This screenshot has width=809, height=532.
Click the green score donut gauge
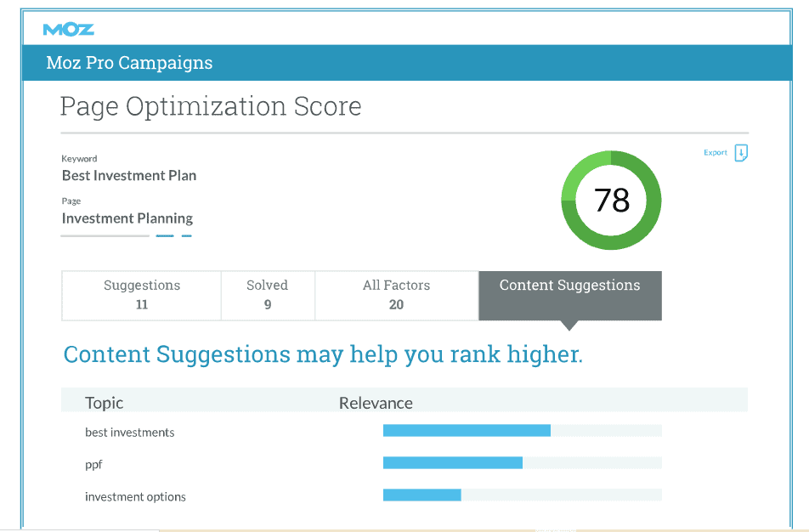610,200
